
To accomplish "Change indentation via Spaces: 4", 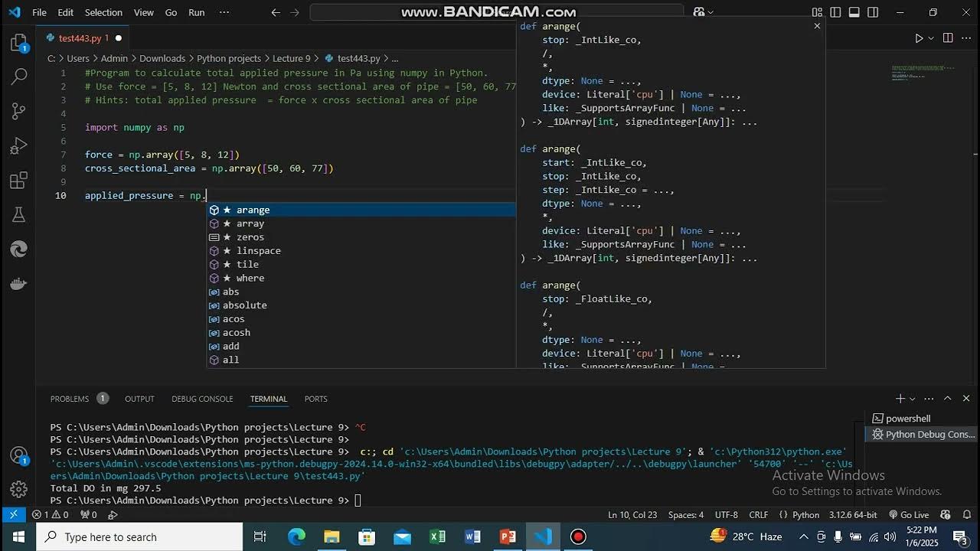I will (686, 515).
